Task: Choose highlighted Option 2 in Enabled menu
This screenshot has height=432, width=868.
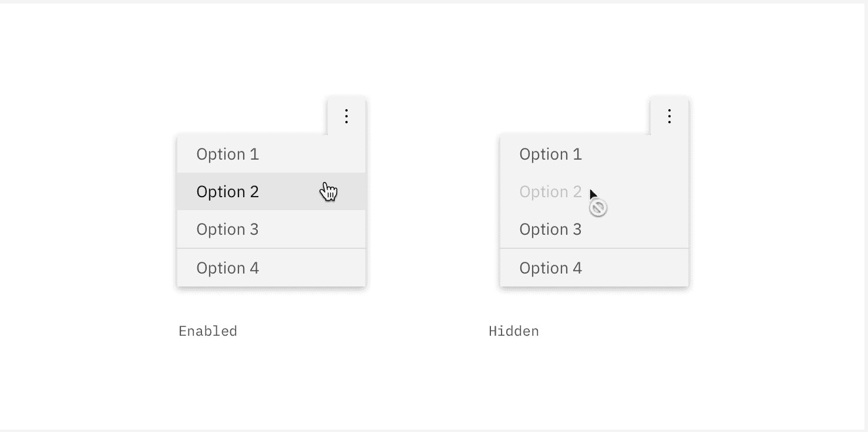Action: click(x=228, y=192)
